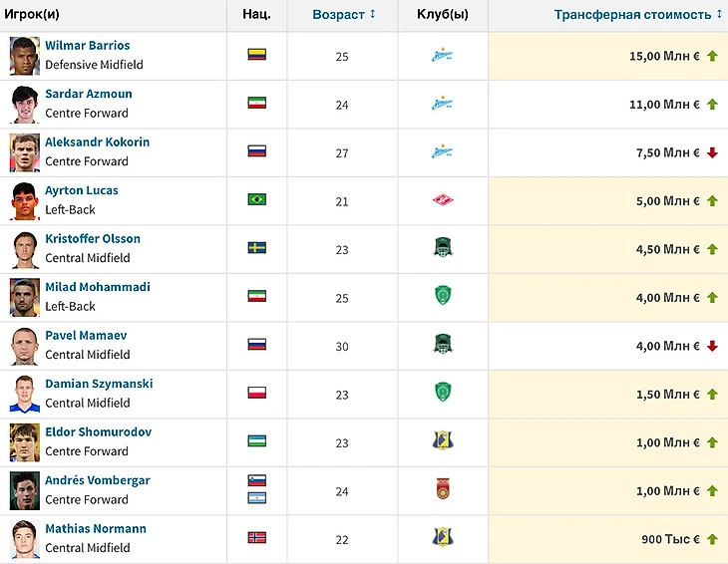The height and width of the screenshot is (564, 728).
Task: Click Krasnodar club crest in Kristoffer Olsson row
Action: click(443, 248)
